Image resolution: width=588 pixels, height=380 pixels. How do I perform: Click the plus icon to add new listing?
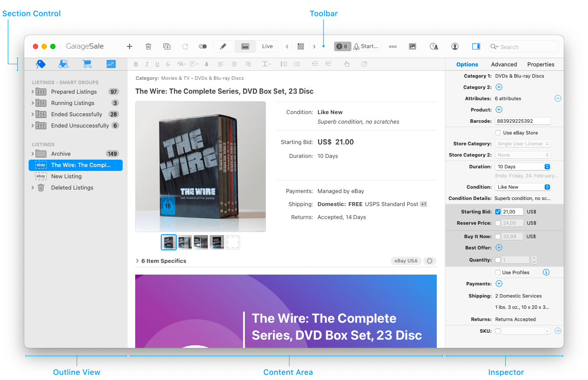(129, 46)
